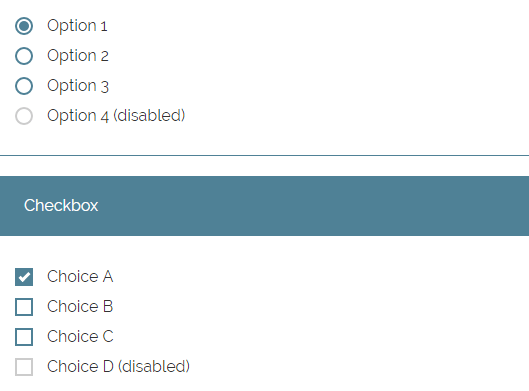Click the greyed-out Choice D checkbox
Image resolution: width=529 pixels, height=391 pixels.
(x=24, y=367)
